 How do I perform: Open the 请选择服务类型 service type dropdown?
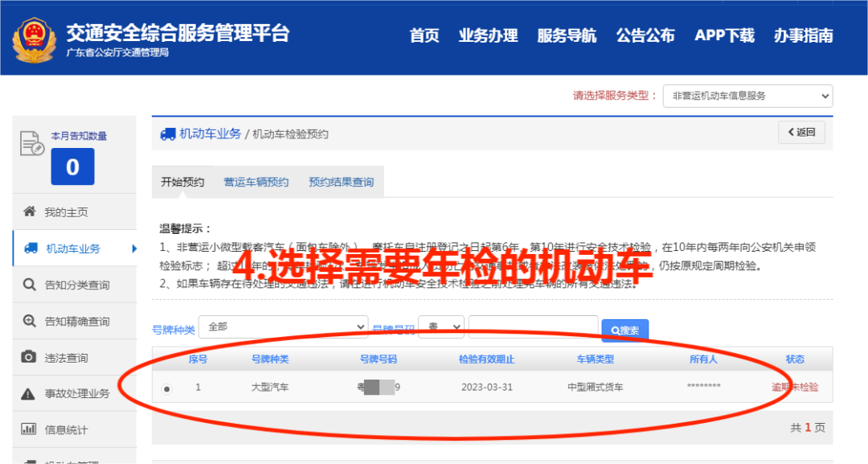[x=747, y=96]
